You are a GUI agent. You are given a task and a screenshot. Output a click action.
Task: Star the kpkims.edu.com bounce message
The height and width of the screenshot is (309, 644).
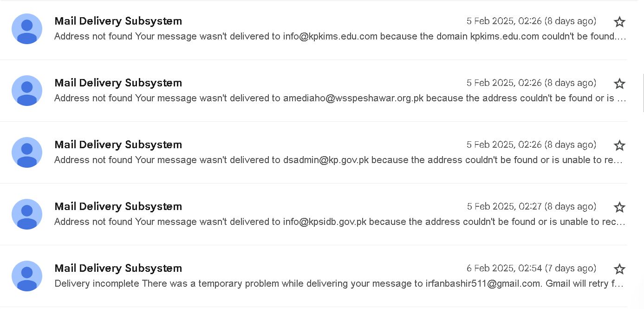(x=619, y=22)
